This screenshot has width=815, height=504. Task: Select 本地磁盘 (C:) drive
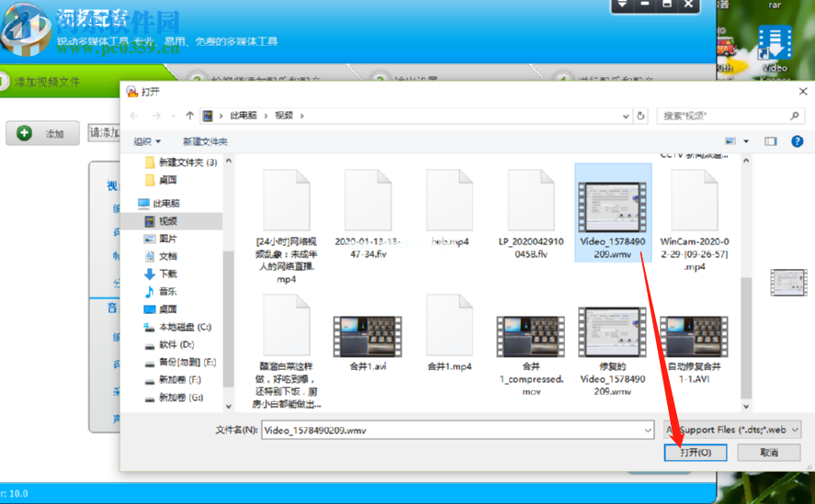pos(184,327)
